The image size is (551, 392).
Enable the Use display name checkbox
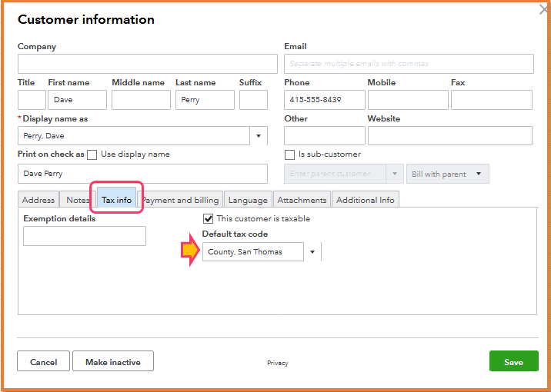pos(92,154)
